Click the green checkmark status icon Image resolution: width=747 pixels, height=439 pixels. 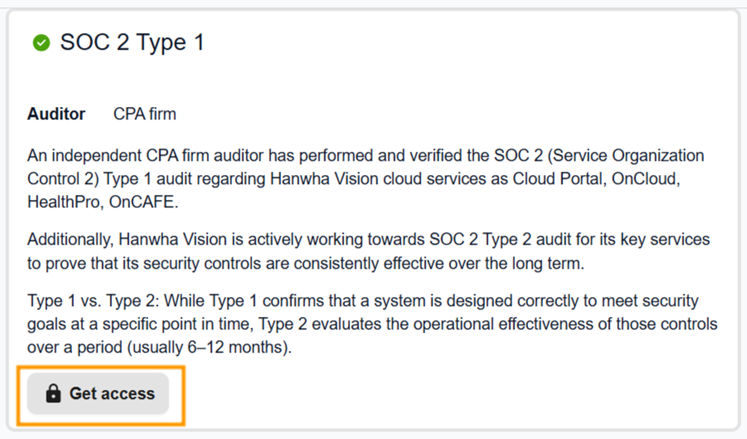41,42
